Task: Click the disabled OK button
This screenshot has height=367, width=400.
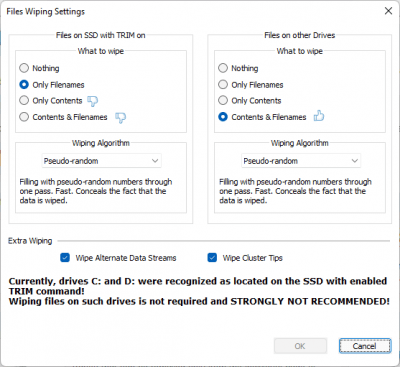Action: point(300,346)
